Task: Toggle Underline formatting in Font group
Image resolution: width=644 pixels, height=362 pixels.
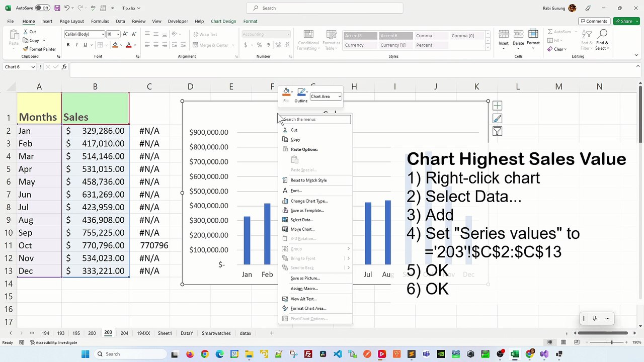Action: pyautogui.click(x=85, y=45)
